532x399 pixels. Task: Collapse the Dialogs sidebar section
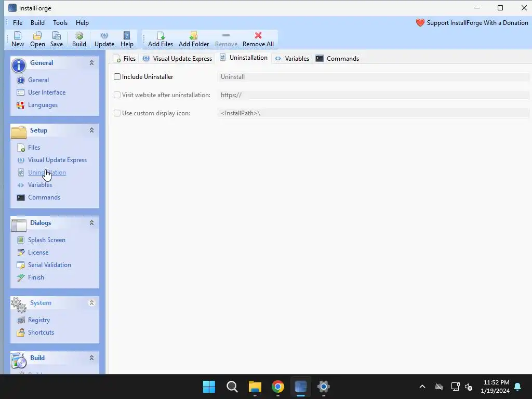(x=91, y=223)
